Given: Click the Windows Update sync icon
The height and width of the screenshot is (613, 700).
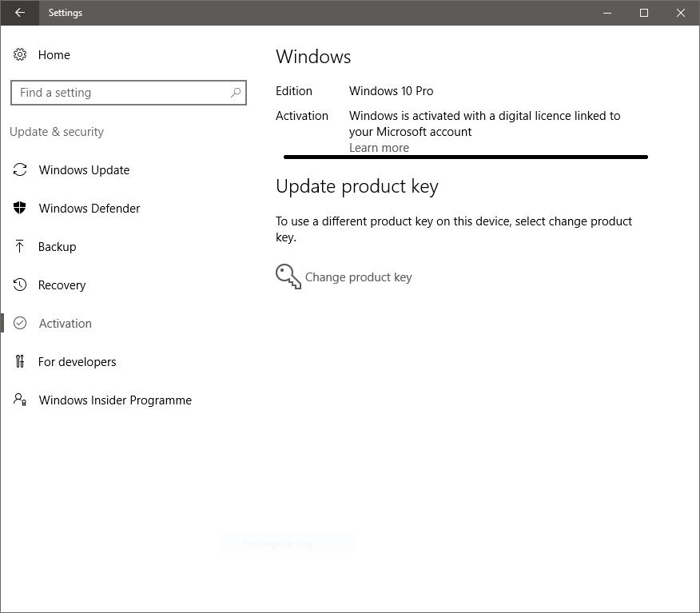Looking at the screenshot, I should tap(20, 169).
